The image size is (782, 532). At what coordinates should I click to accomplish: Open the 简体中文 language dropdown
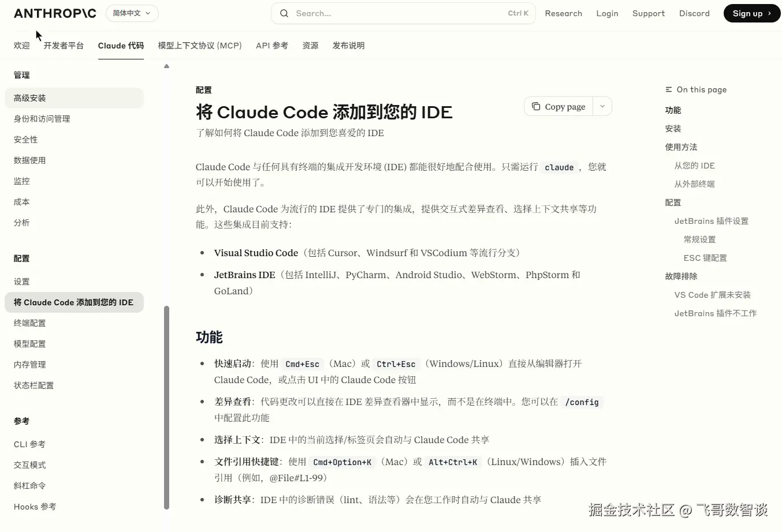click(132, 13)
